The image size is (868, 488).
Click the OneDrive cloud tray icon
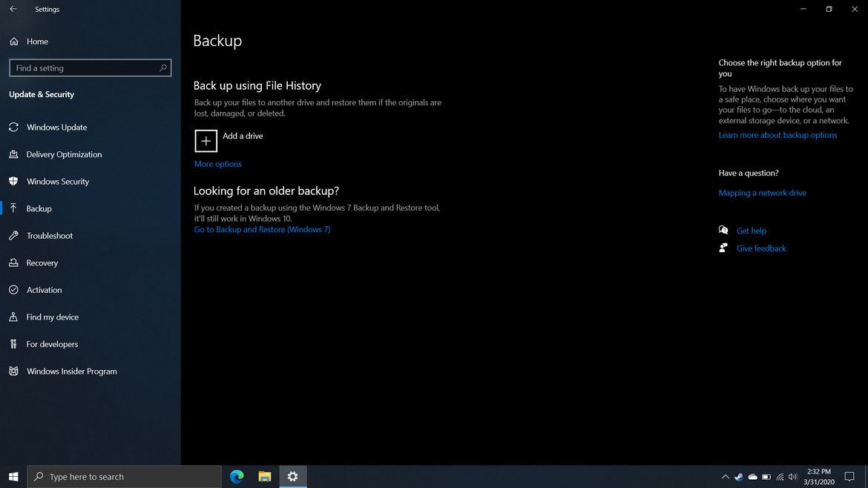[753, 477]
